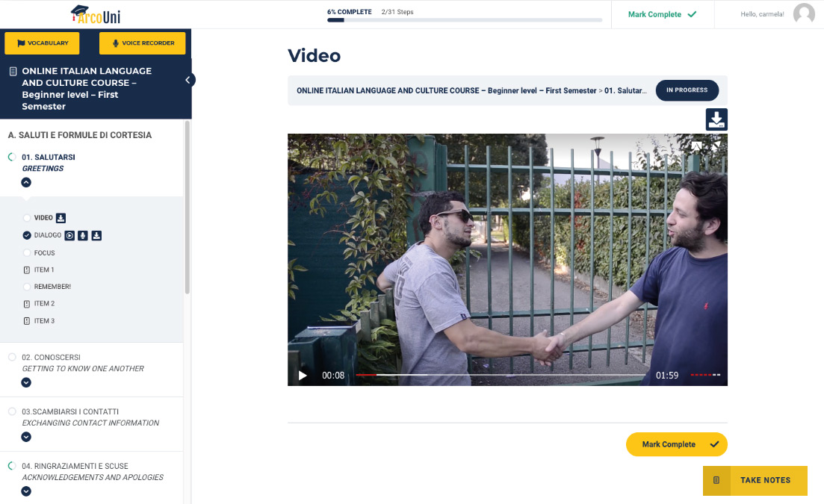
Task: Open lesson 01. SALUTARSI
Action: coord(49,162)
